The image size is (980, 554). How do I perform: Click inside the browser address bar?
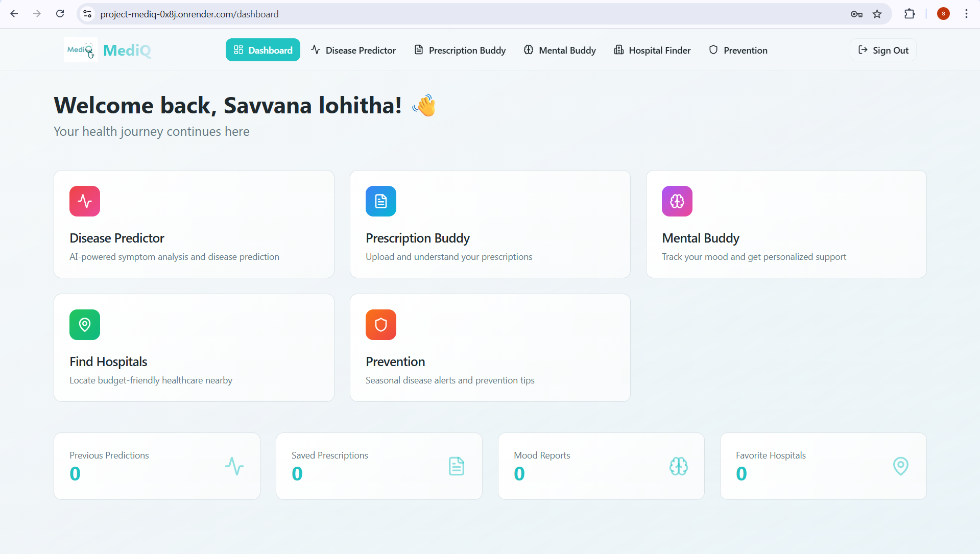tap(357, 14)
